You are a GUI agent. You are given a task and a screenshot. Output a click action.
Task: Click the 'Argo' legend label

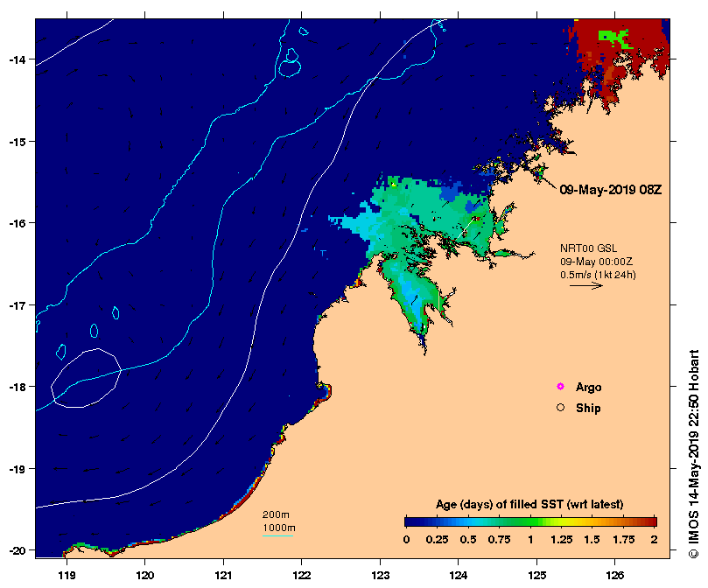[588, 387]
